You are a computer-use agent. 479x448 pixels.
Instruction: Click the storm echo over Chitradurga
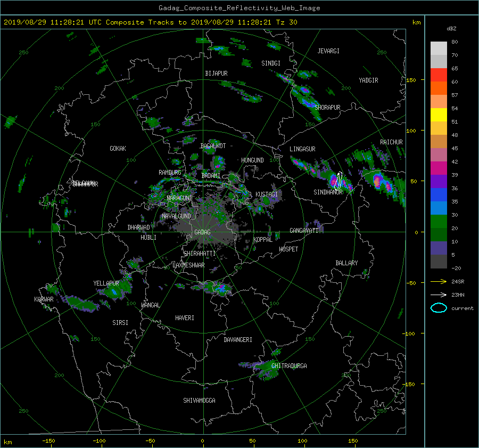point(267,369)
